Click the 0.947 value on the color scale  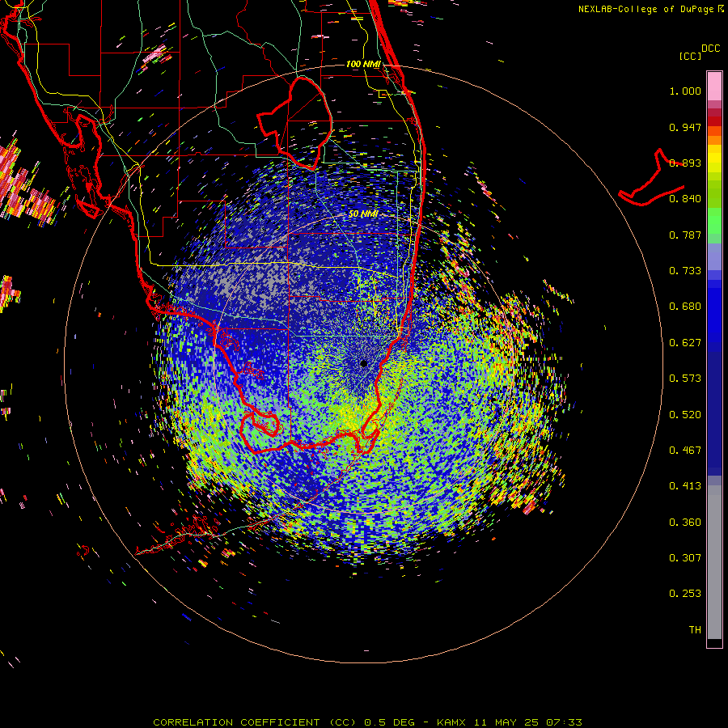tap(685, 127)
